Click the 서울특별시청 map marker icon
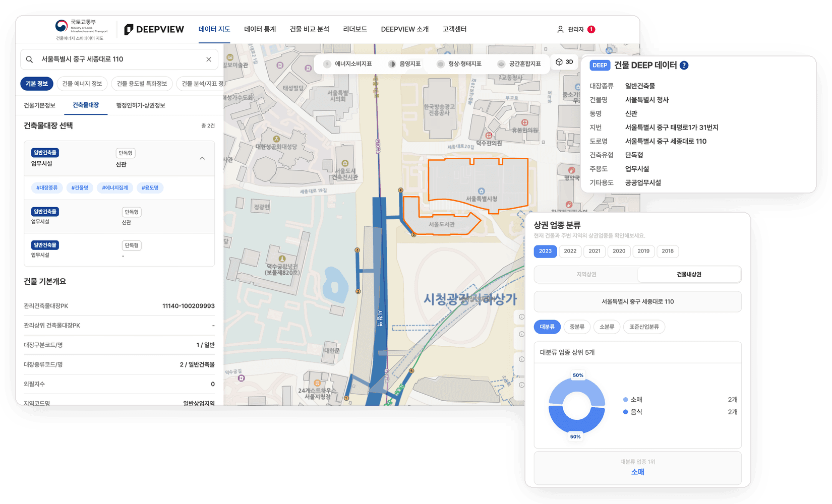832x504 pixels. pos(481,191)
